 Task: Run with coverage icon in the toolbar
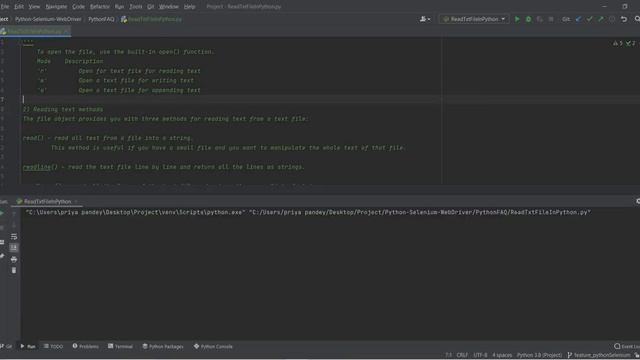pyautogui.click(x=540, y=19)
